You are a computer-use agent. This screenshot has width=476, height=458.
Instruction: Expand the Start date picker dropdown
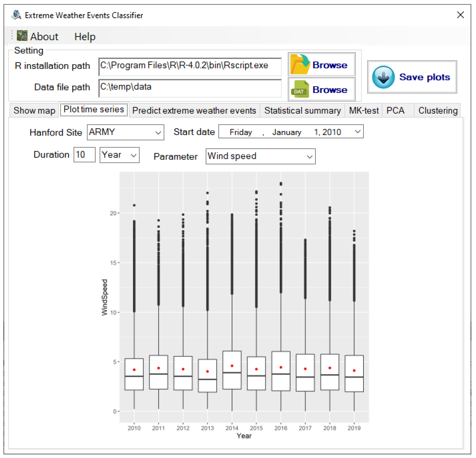tap(357, 132)
